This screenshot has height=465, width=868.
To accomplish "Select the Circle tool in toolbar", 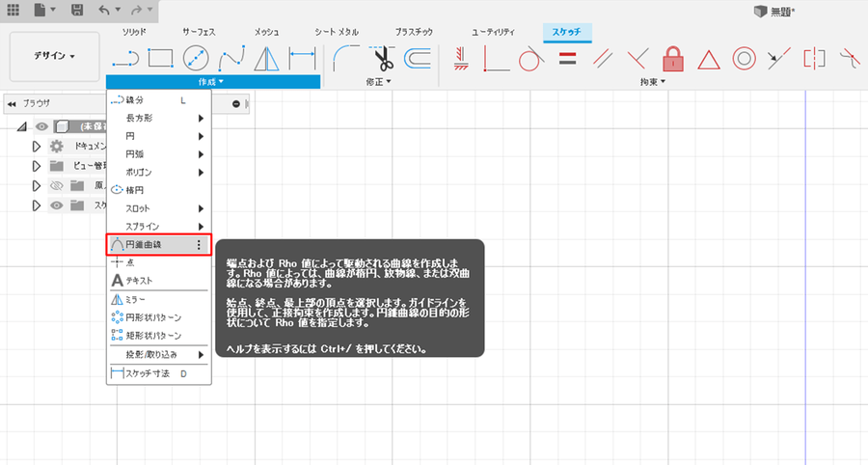I will (x=196, y=58).
